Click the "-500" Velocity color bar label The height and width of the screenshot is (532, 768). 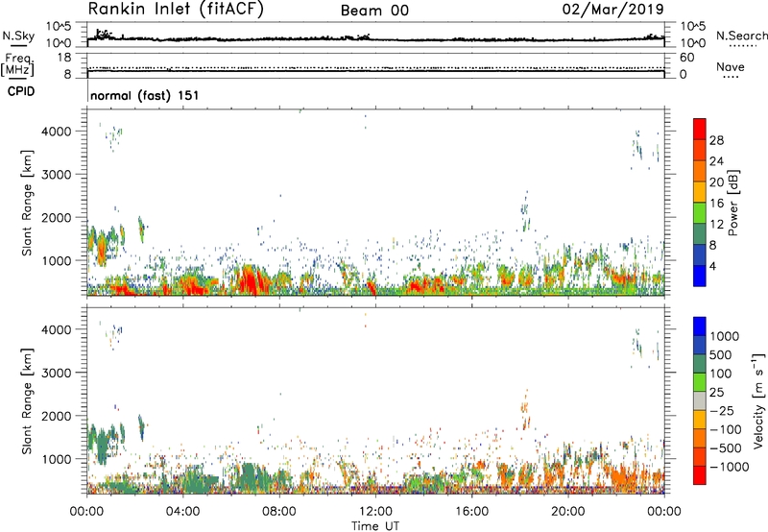[x=727, y=448]
